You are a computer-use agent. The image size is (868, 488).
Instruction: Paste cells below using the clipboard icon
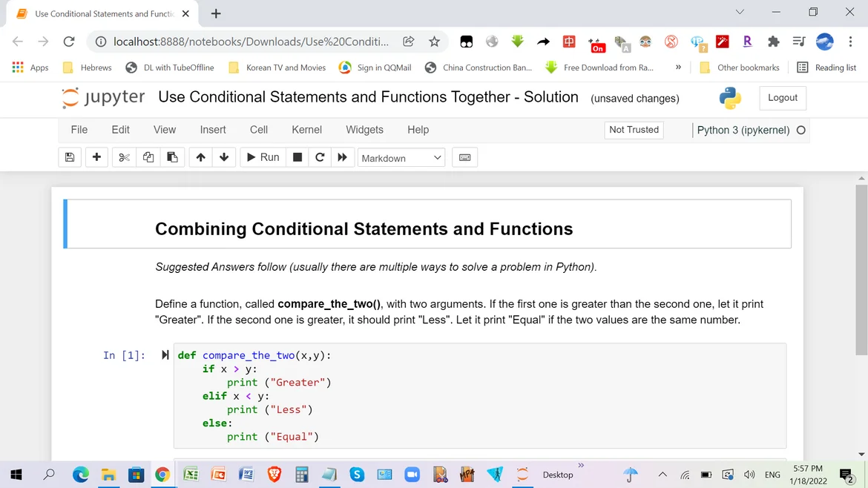point(172,157)
